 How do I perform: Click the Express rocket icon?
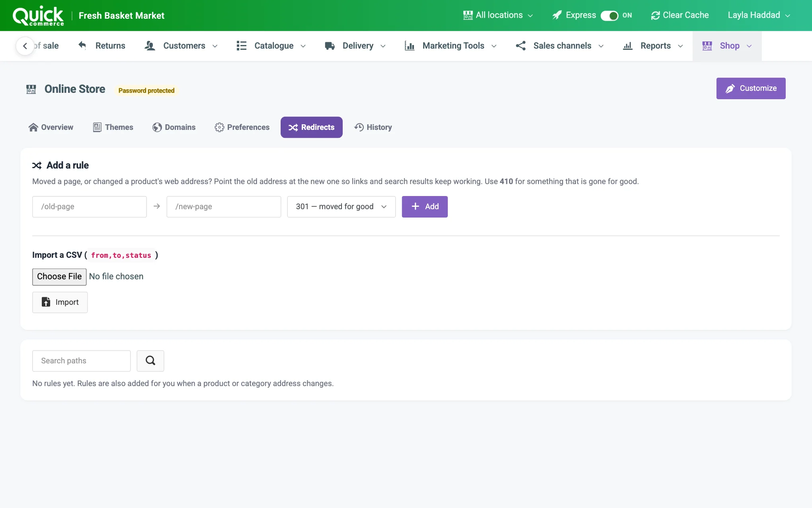pyautogui.click(x=557, y=15)
